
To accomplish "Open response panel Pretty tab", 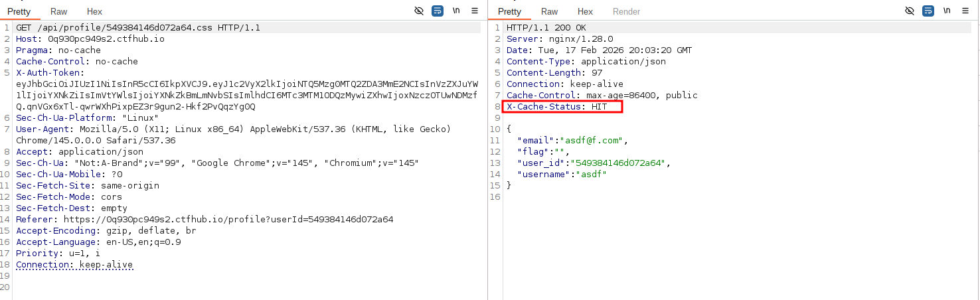I will pyautogui.click(x=510, y=12).
